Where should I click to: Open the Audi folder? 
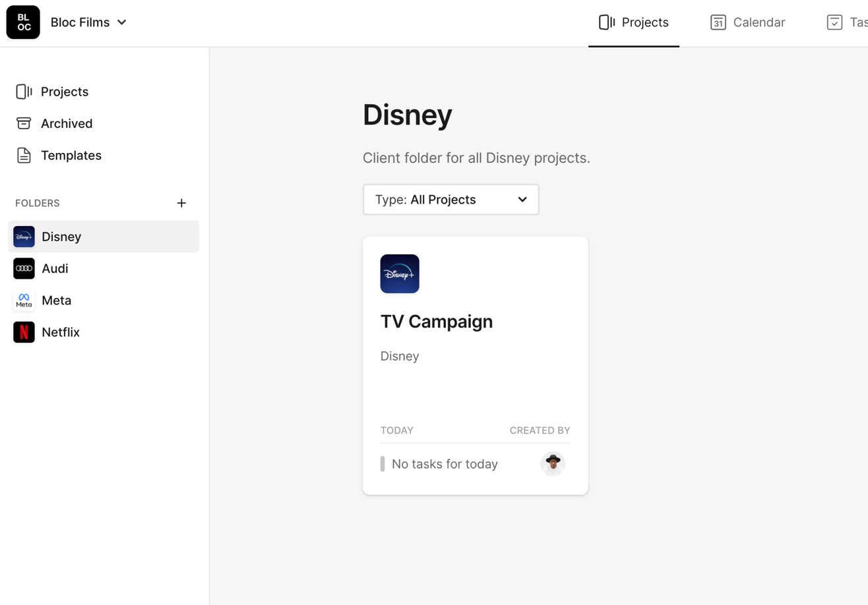point(55,268)
